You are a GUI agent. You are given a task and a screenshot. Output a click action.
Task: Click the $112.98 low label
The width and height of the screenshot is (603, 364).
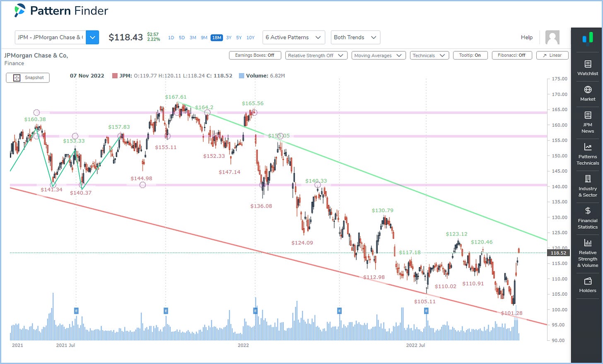coord(374,277)
